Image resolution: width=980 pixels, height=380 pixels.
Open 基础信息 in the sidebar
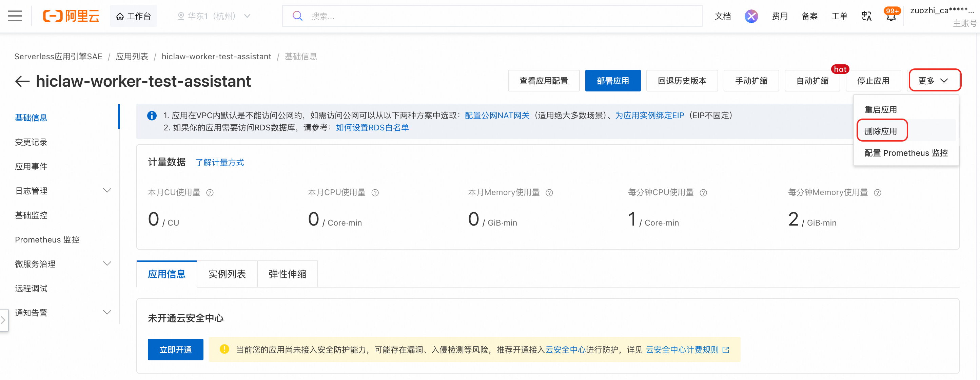click(31, 118)
